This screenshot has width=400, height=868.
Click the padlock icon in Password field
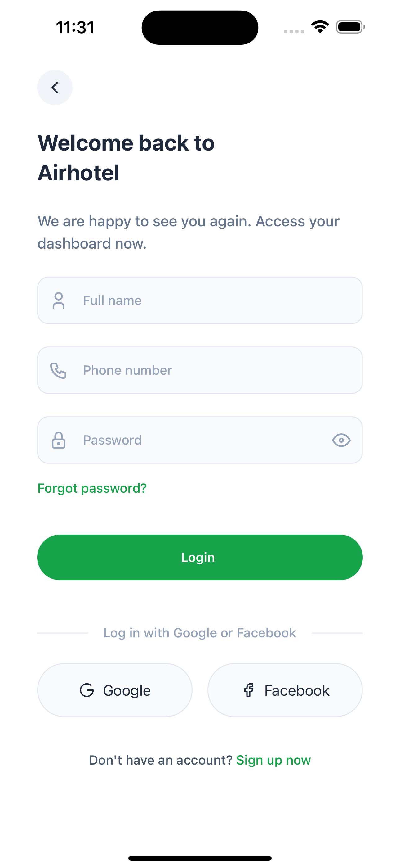coord(59,440)
